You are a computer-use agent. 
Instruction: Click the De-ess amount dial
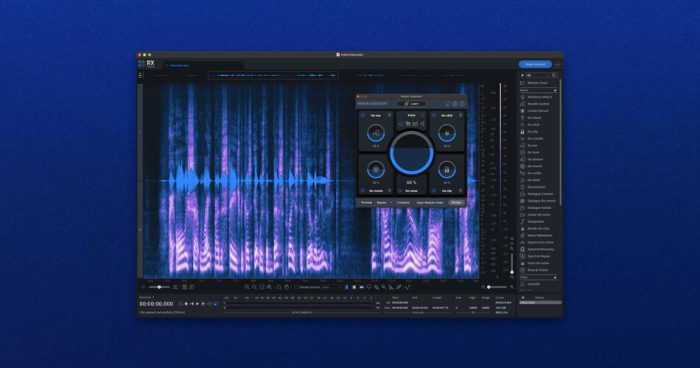coord(375,133)
